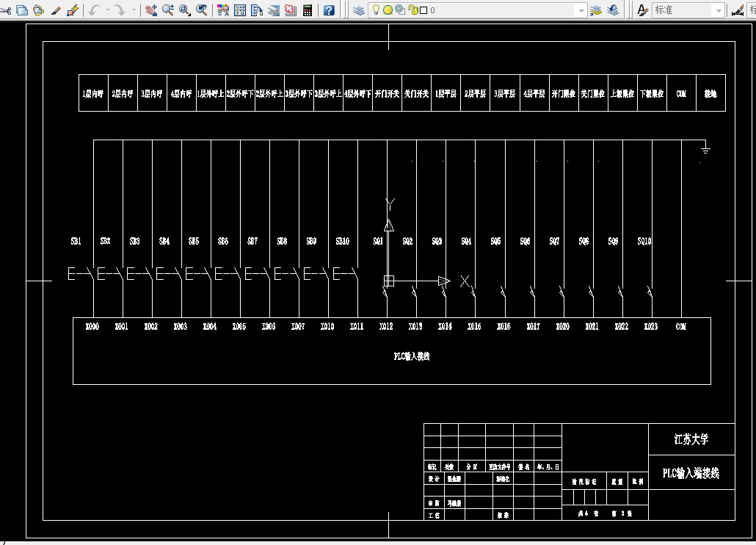Toggle layer 0 viewport freeze icon
This screenshot has width=756, height=545.
pyautogui.click(x=400, y=10)
